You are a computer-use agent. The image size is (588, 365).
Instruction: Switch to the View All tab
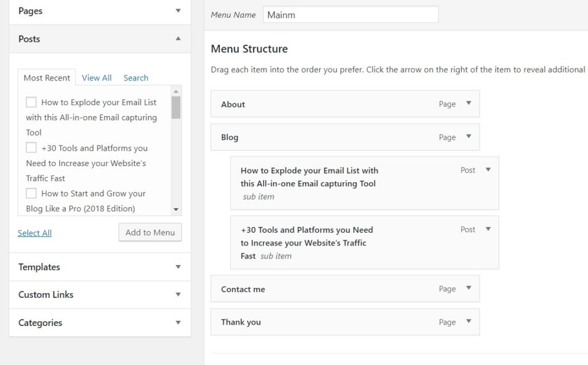[96, 78]
